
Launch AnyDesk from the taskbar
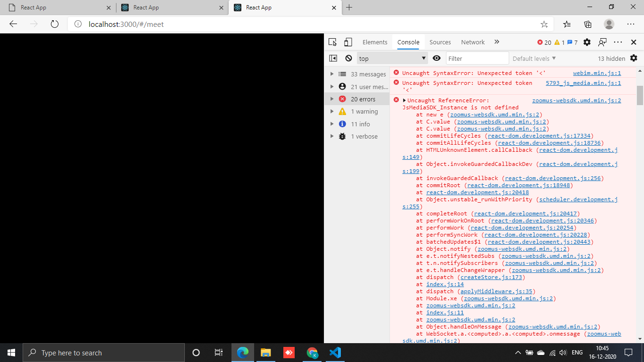[289, 353]
